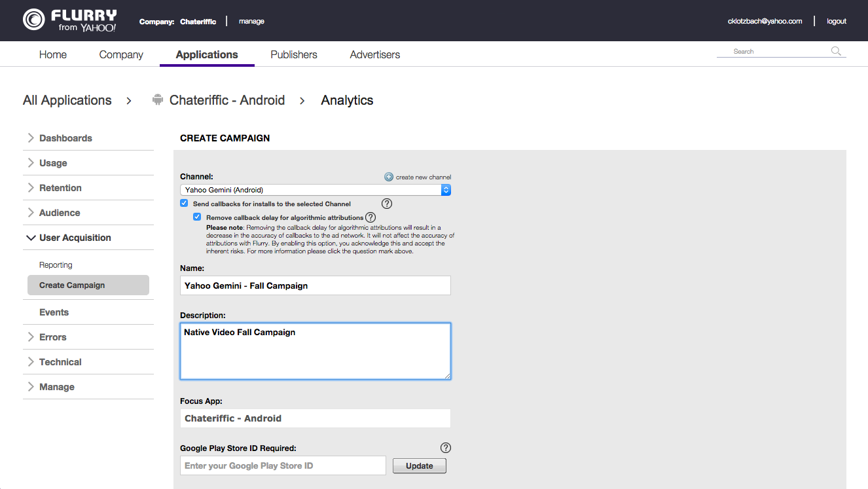Viewport: 868px width, 489px height.
Task: Open help icon beside Remove callback delay
Action: pyautogui.click(x=371, y=217)
